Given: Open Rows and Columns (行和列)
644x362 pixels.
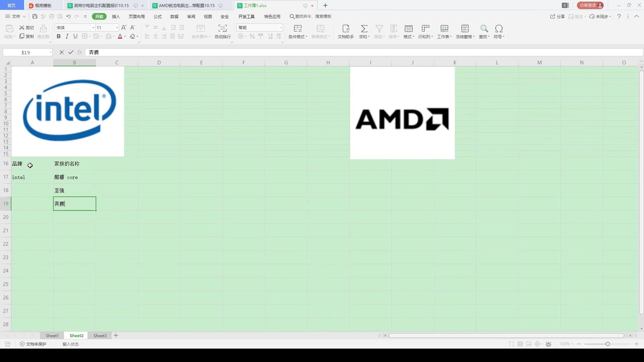Looking at the screenshot, I should (426, 32).
